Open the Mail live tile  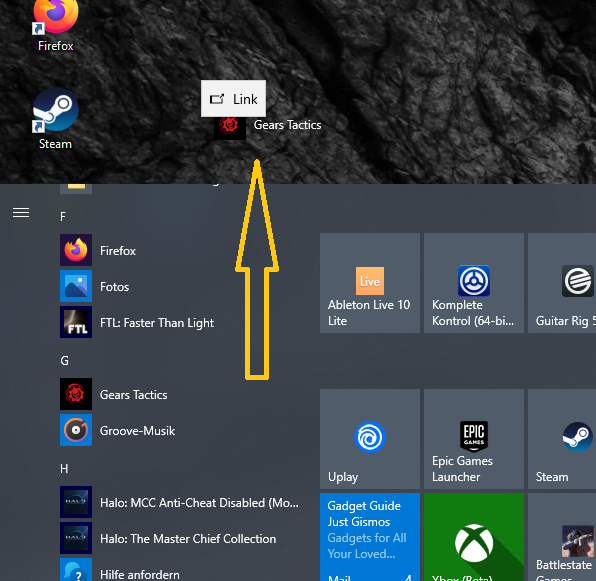tap(370, 537)
